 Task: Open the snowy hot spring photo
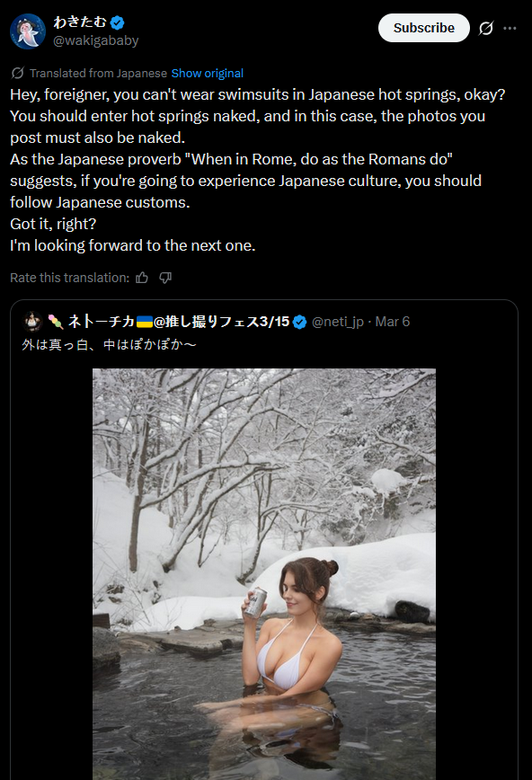(264, 574)
